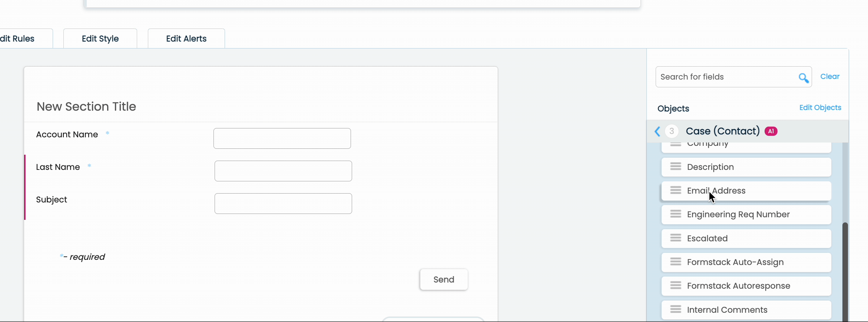Open the Edit Rules tab
The height and width of the screenshot is (322, 868).
coord(17,38)
